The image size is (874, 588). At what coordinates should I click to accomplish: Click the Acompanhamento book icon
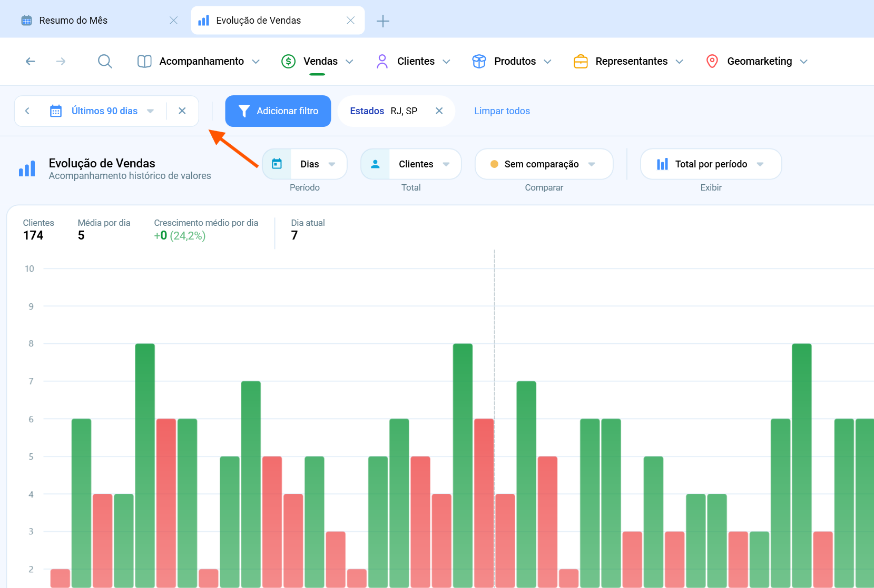click(x=144, y=62)
